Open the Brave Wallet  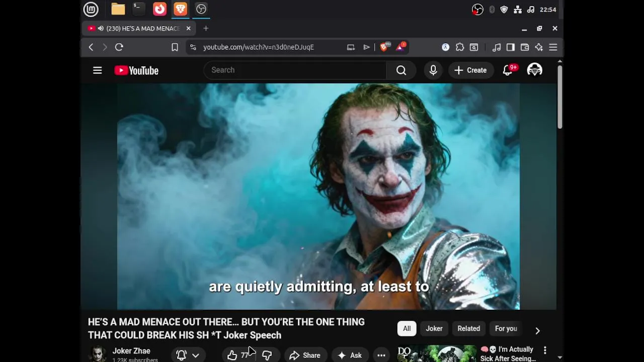pyautogui.click(x=525, y=47)
